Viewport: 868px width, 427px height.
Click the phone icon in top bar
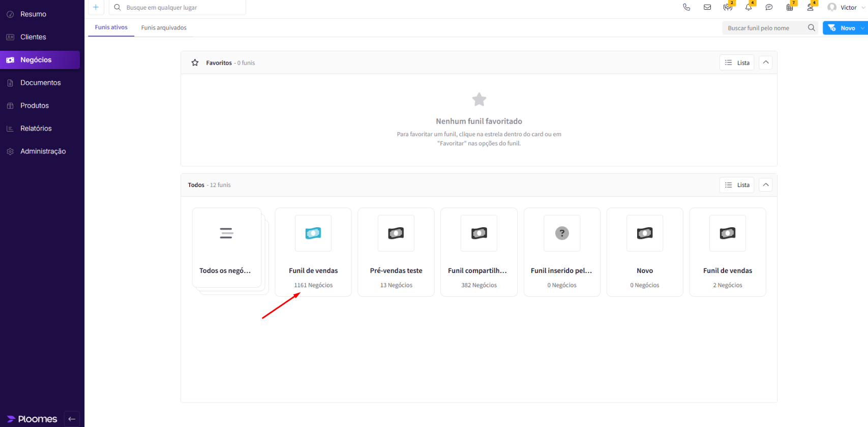(686, 7)
